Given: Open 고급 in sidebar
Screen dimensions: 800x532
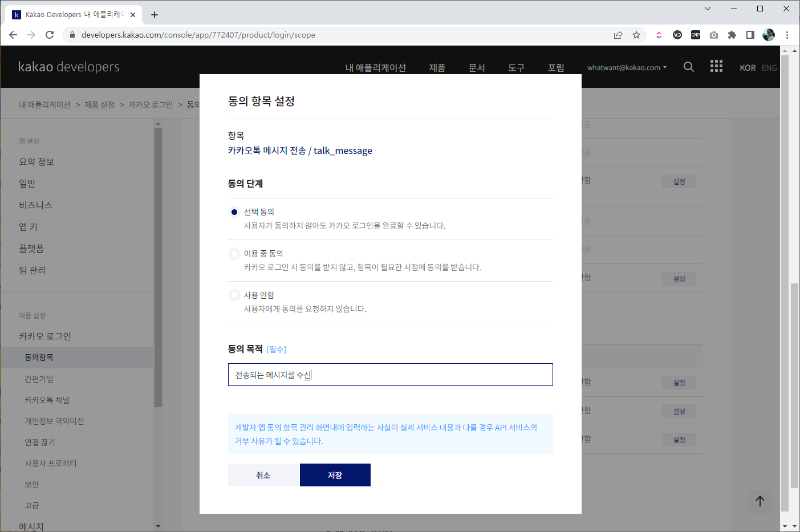Looking at the screenshot, I should tap(32, 506).
